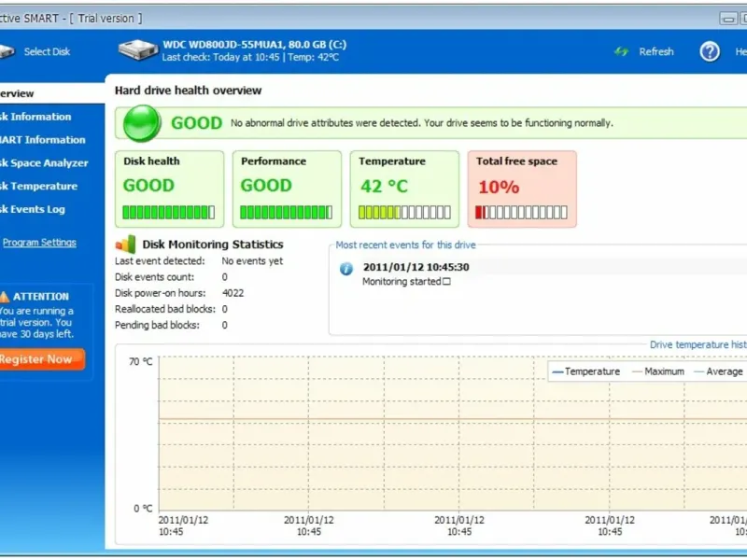This screenshot has height=560, width=747.
Task: Click the temperature history chart line
Action: pyautogui.click(x=453, y=419)
